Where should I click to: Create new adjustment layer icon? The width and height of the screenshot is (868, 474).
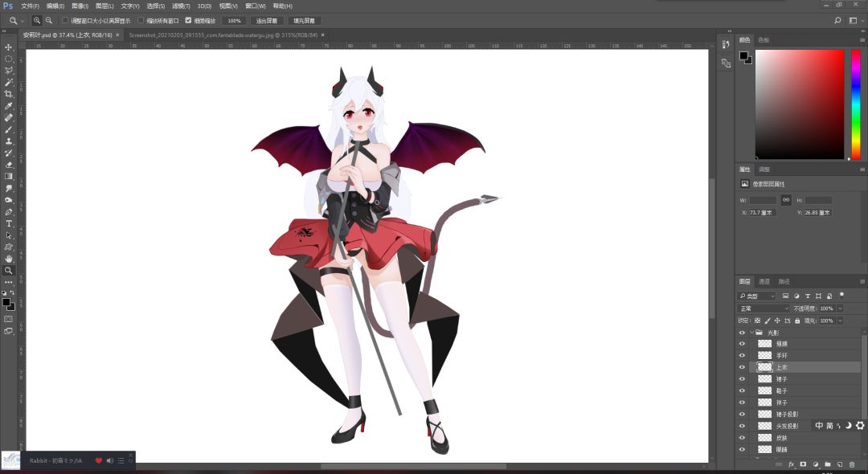(816, 464)
